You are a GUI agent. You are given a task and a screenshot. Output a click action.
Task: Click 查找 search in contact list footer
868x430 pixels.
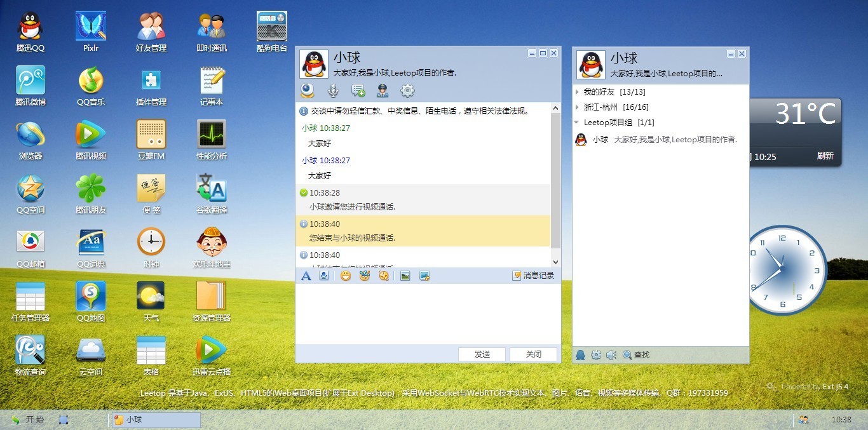[636, 355]
